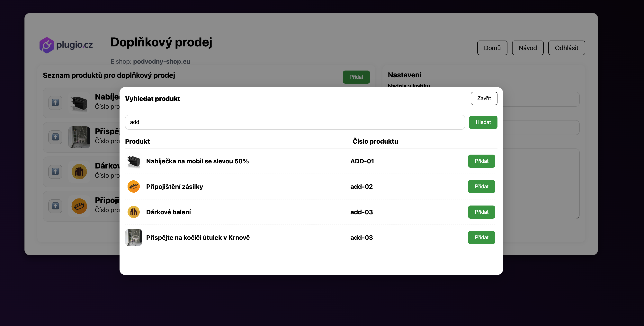Image resolution: width=644 pixels, height=326 pixels.
Task: Move the charger product up with arrow icon
Action: coord(55,102)
